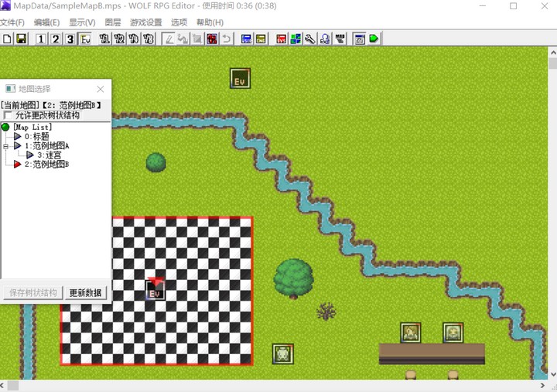
Task: Click the green test play icon
Action: [374, 39]
